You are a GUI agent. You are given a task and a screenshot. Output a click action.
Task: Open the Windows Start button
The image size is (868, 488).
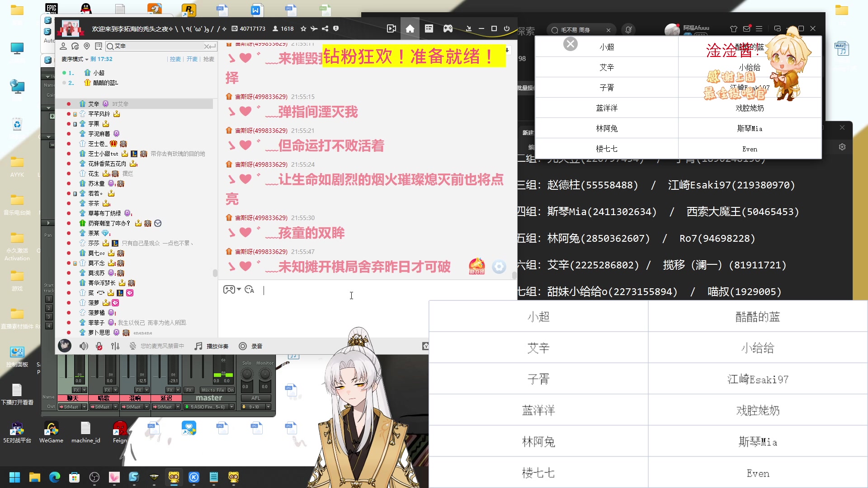[15, 477]
